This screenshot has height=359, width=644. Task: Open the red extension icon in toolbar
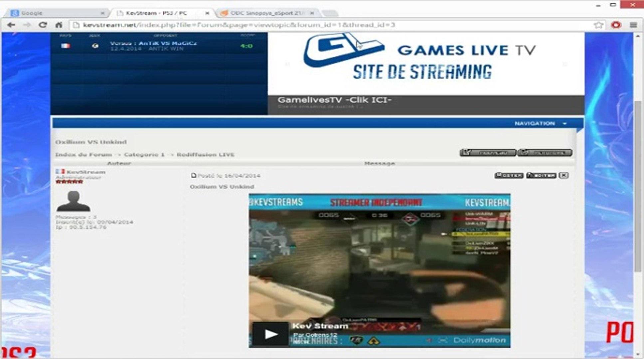616,25
